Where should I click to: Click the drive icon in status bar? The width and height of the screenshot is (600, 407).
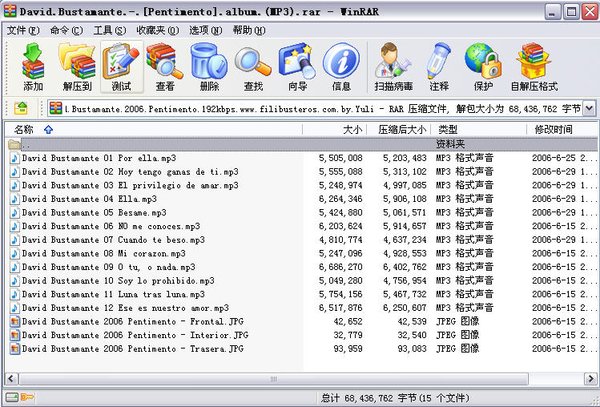coord(12,398)
